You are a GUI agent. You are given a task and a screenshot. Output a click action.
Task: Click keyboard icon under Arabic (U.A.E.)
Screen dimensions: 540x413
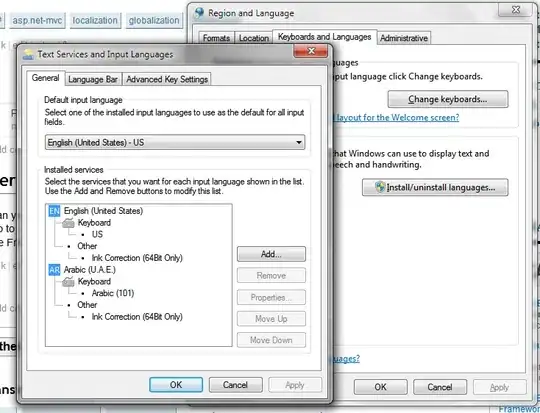[x=68, y=282]
